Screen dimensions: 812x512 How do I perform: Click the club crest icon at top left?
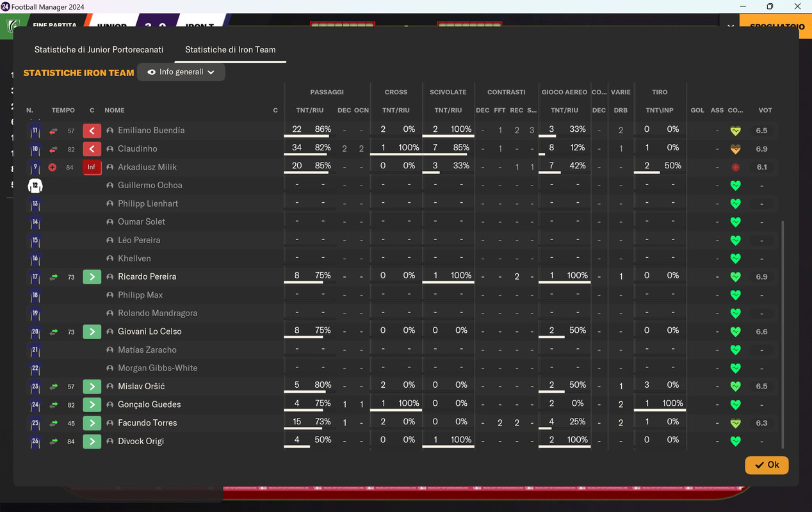pos(12,27)
